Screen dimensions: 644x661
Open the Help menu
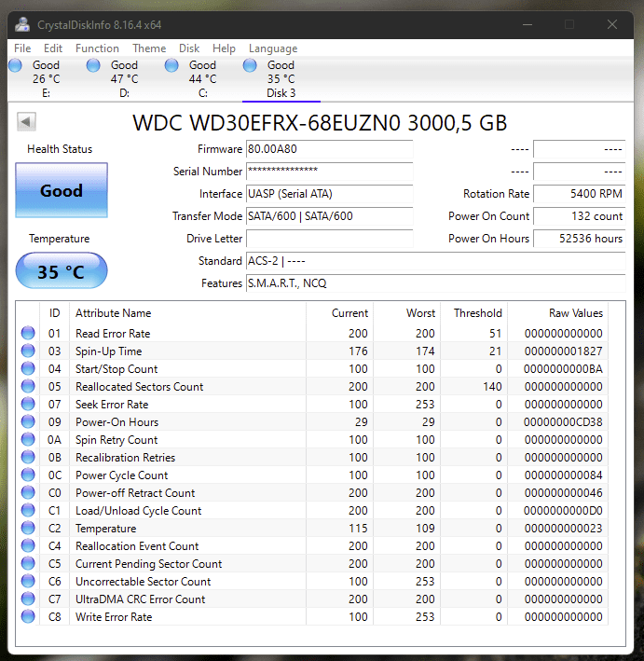click(x=224, y=48)
